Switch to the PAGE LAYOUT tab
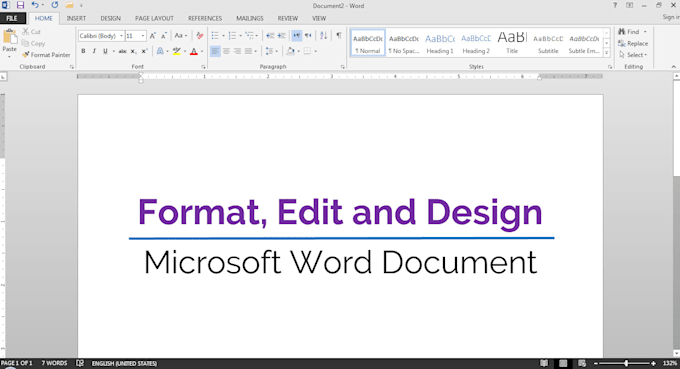The height and width of the screenshot is (369, 680). 154,18
